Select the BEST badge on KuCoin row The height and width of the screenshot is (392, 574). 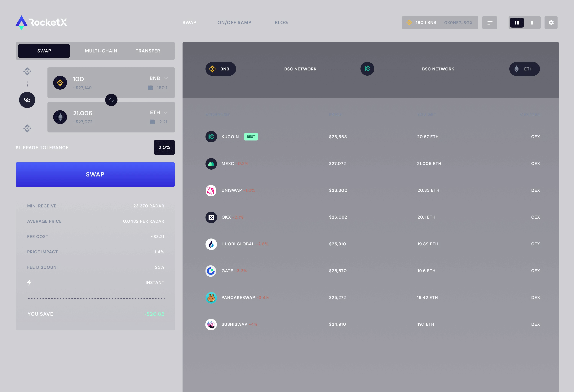251,137
